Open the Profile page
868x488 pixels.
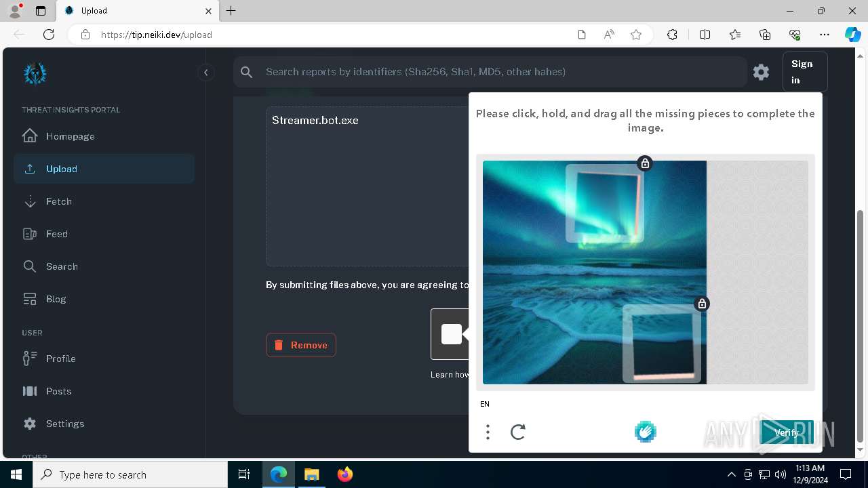pyautogui.click(x=104, y=359)
